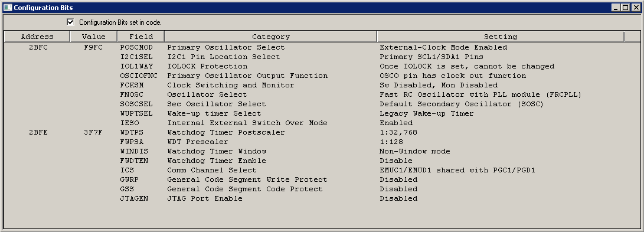Uncheck Configuration Bits set in code
Image resolution: width=644 pixels, height=232 pixels.
point(71,22)
